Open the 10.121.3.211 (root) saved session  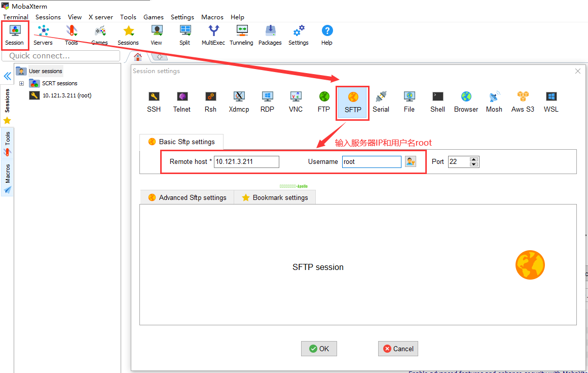click(66, 95)
